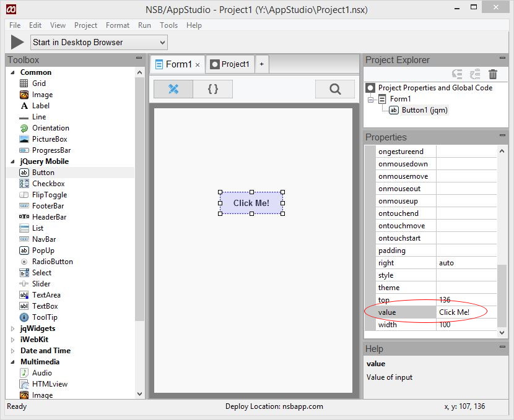Select the ToolTip control icon
The height and width of the screenshot is (420, 514).
coord(24,317)
